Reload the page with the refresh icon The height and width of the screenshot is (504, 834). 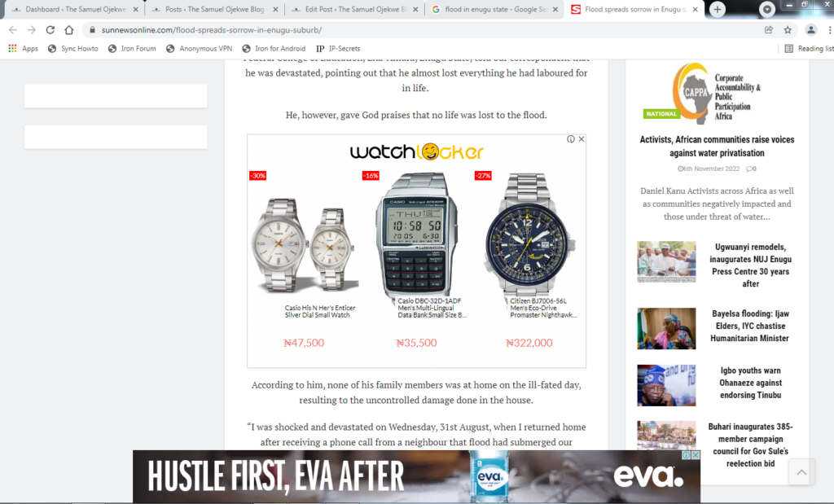[50, 30]
